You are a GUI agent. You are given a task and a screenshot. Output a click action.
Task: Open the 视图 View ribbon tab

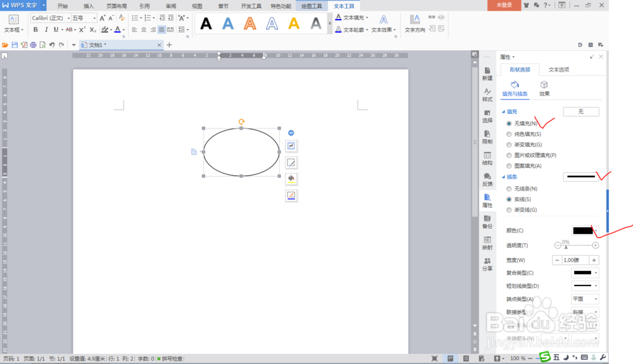pyautogui.click(x=197, y=6)
